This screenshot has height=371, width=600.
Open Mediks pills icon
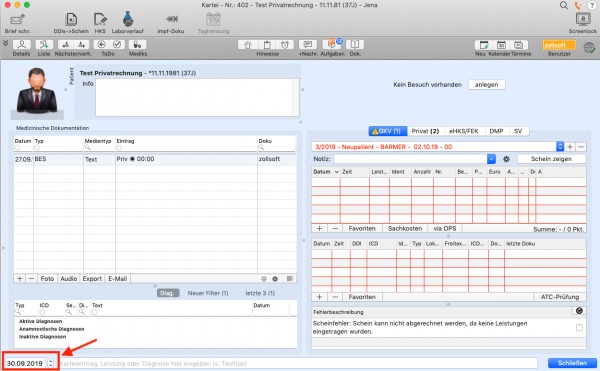pyautogui.click(x=137, y=45)
